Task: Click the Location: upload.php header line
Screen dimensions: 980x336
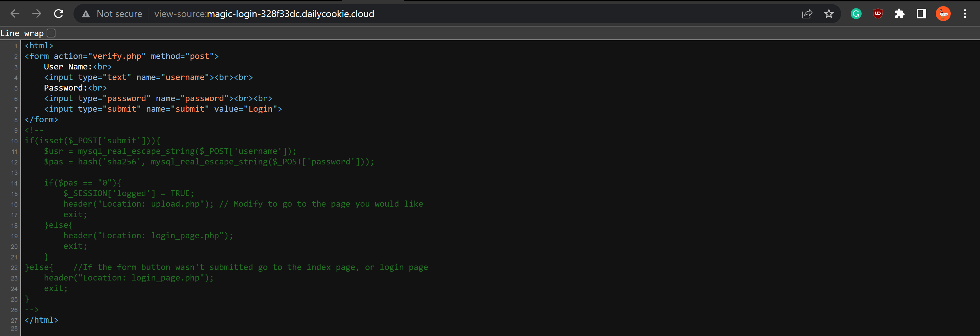Action: click(x=138, y=204)
